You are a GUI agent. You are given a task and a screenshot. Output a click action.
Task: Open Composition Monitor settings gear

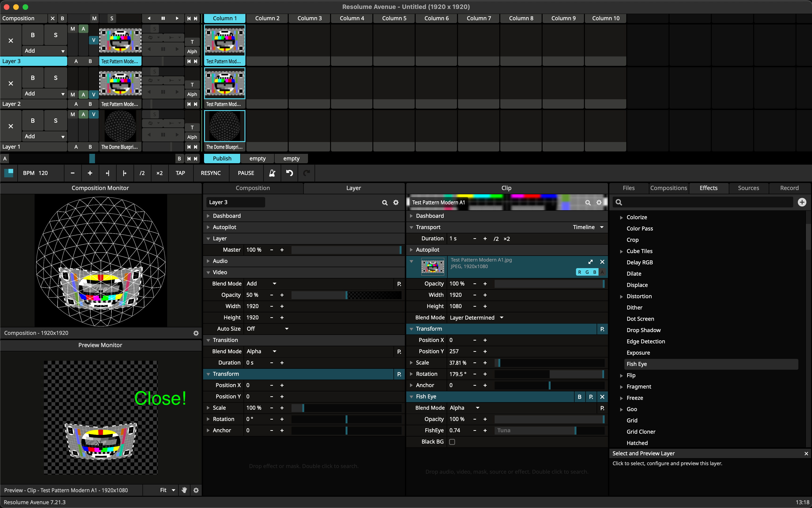[x=196, y=333]
